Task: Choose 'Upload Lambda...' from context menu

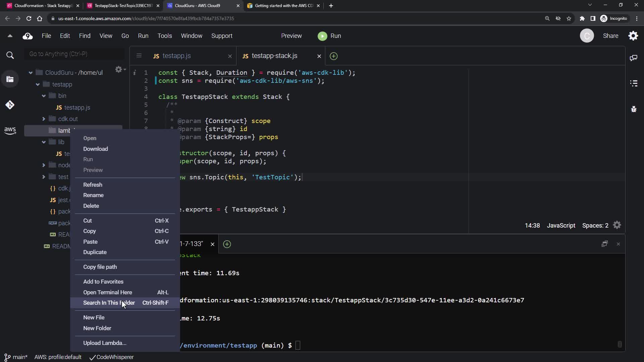Action: 105,343
